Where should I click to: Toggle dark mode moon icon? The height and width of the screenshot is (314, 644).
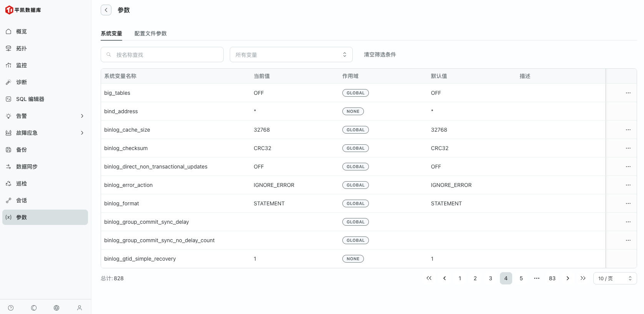click(34, 308)
